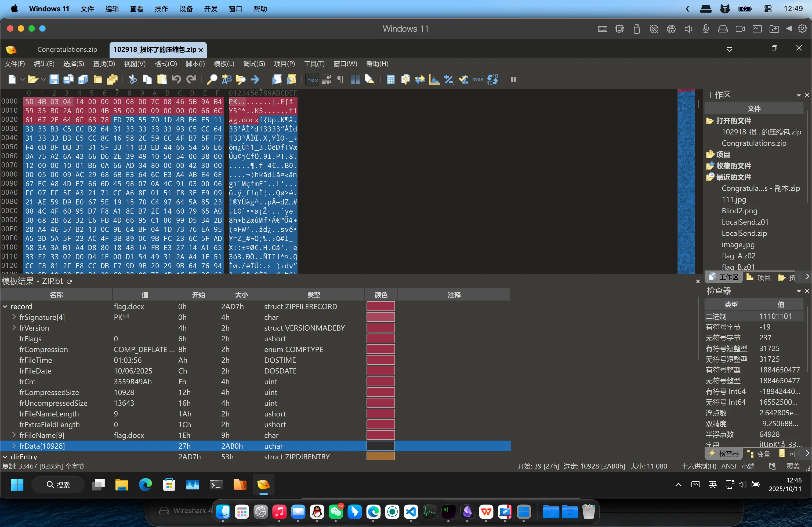Toggle the Hex edit mode button
Image resolution: width=812 pixels, height=527 pixels.
pos(312,79)
